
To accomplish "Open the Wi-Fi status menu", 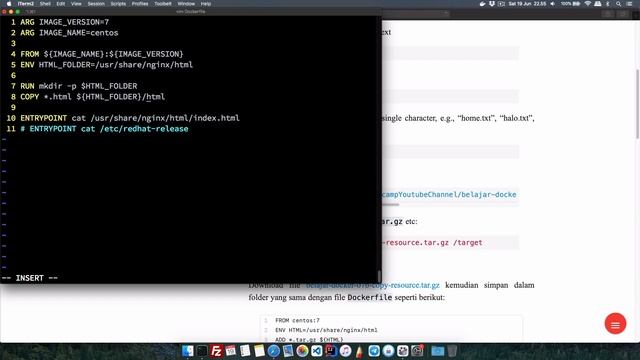I will point(588,4).
